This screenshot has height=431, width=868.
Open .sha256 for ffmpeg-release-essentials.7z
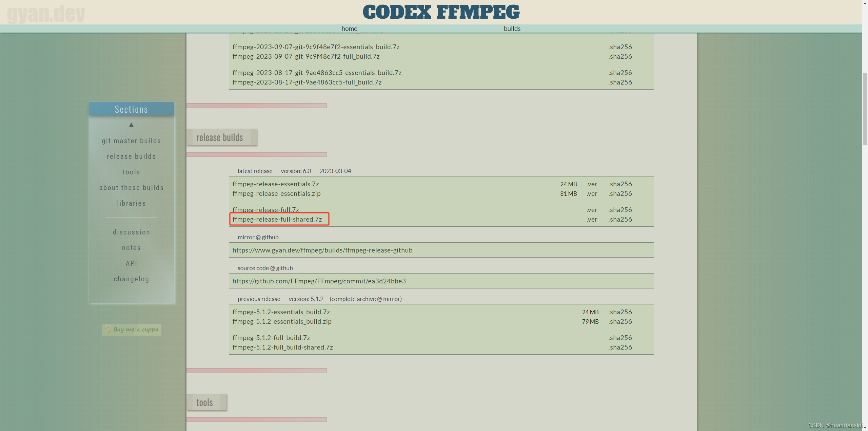620,184
